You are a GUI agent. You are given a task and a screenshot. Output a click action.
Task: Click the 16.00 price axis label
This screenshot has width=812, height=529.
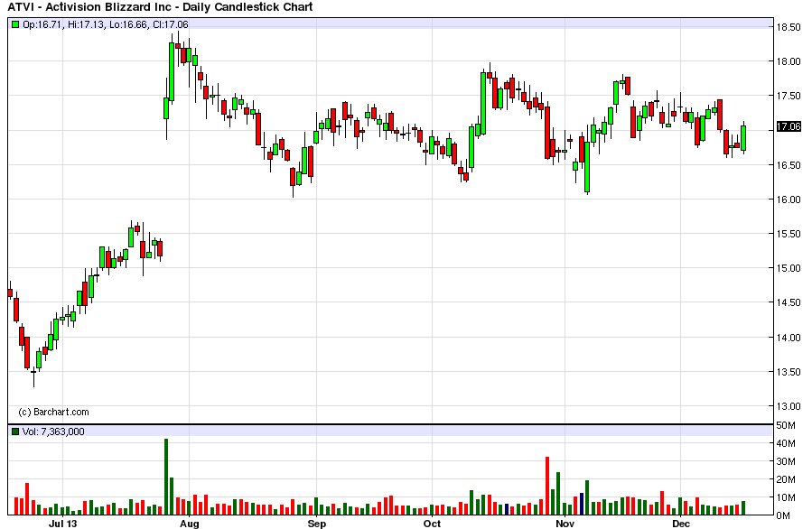[789, 200]
